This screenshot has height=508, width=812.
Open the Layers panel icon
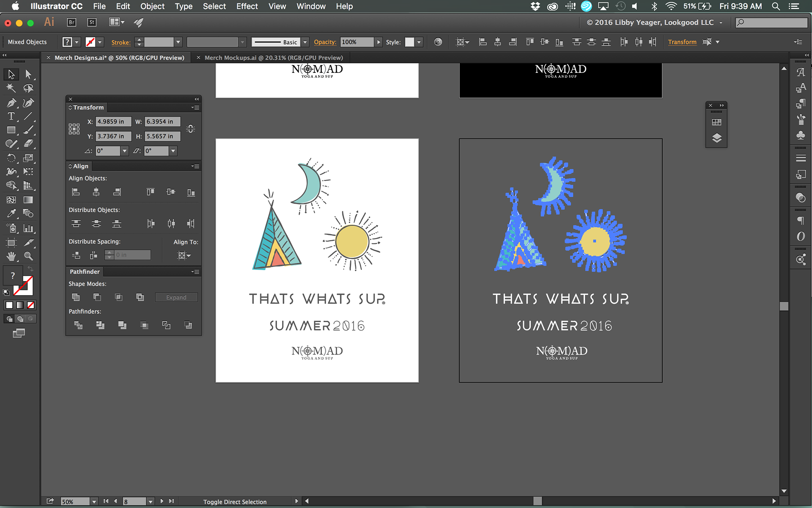[x=716, y=138]
